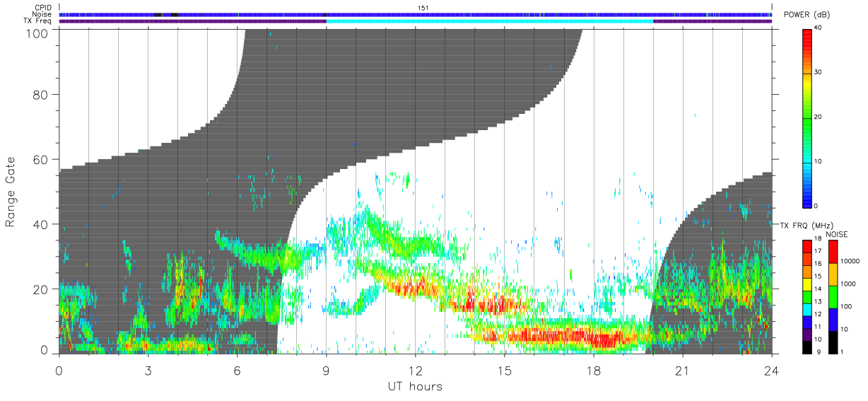Click the x-axis tick label 0

59,370
